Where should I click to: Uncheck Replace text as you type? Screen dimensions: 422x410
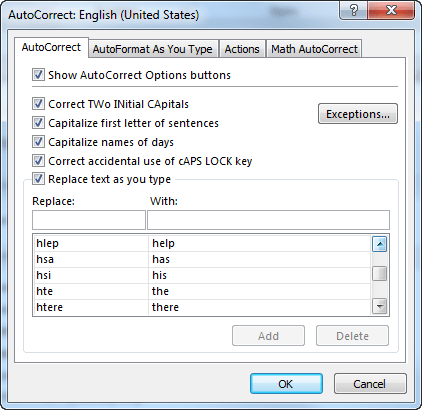38,179
